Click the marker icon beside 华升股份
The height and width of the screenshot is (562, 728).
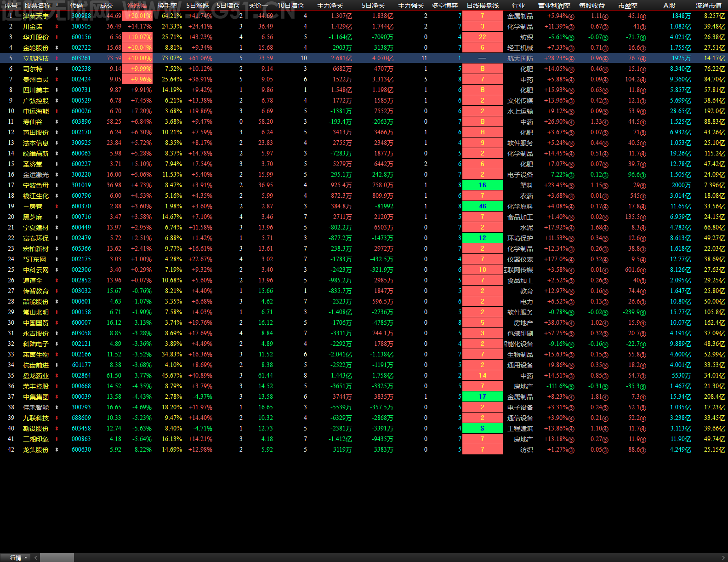coord(57,37)
